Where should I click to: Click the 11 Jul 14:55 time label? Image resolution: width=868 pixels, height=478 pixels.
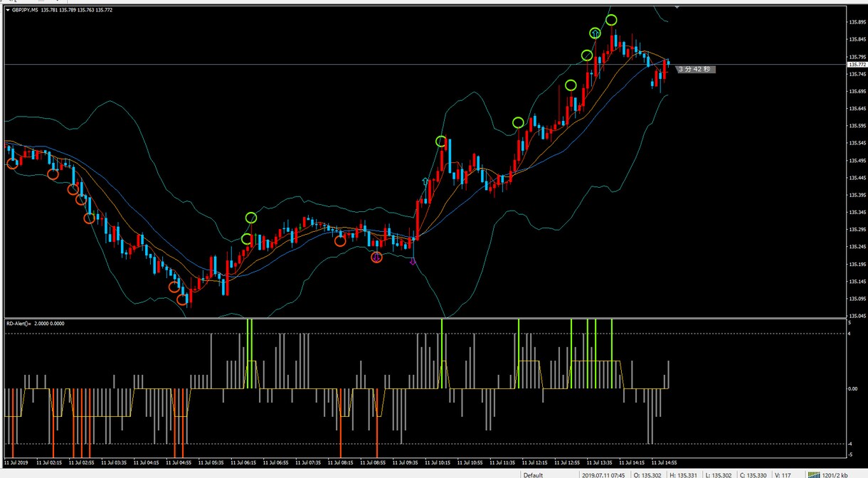click(x=663, y=462)
